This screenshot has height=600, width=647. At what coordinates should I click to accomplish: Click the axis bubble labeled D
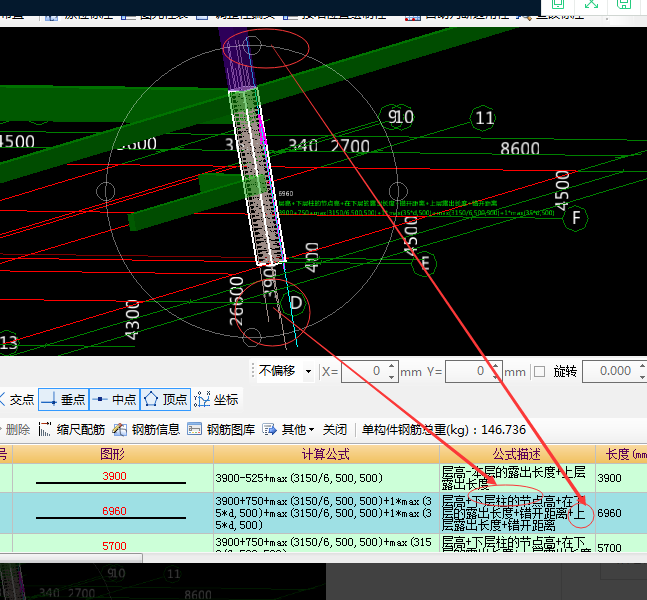pyautogui.click(x=295, y=303)
